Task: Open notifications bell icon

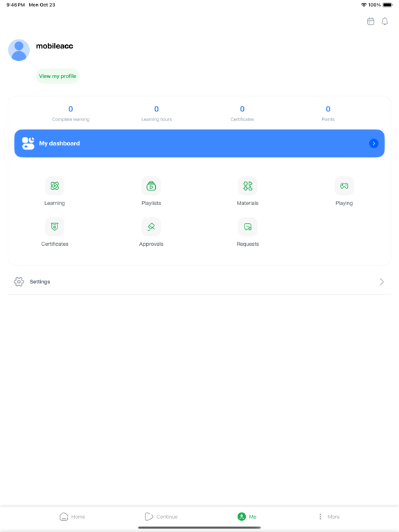Action: [x=384, y=21]
